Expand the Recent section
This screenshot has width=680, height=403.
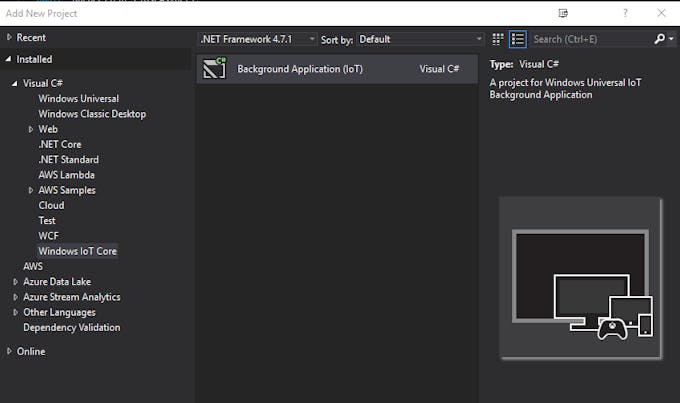tap(9, 37)
